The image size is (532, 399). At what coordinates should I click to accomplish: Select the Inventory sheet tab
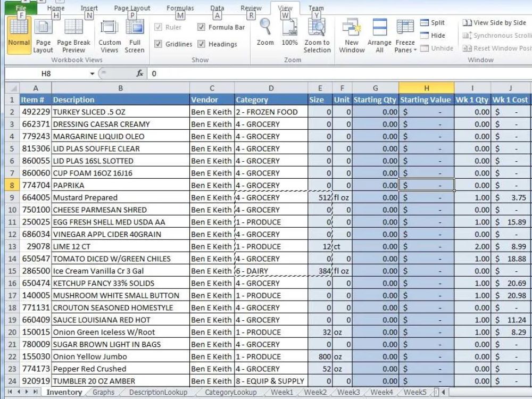click(64, 392)
